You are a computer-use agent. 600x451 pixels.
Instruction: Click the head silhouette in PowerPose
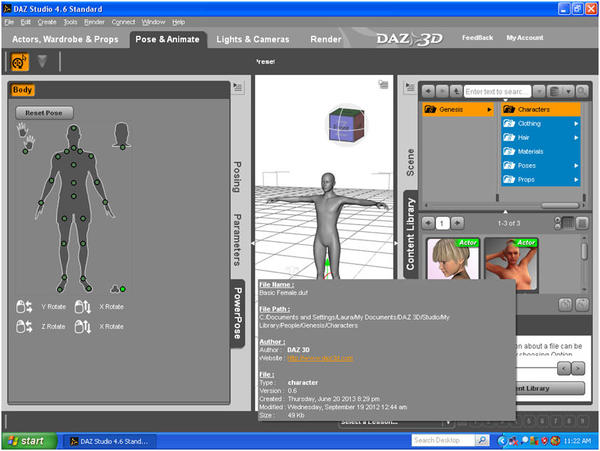pyautogui.click(x=122, y=135)
